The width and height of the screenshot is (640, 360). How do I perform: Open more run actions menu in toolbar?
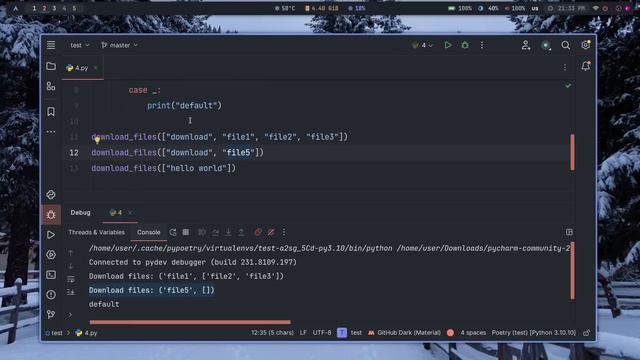[x=482, y=45]
